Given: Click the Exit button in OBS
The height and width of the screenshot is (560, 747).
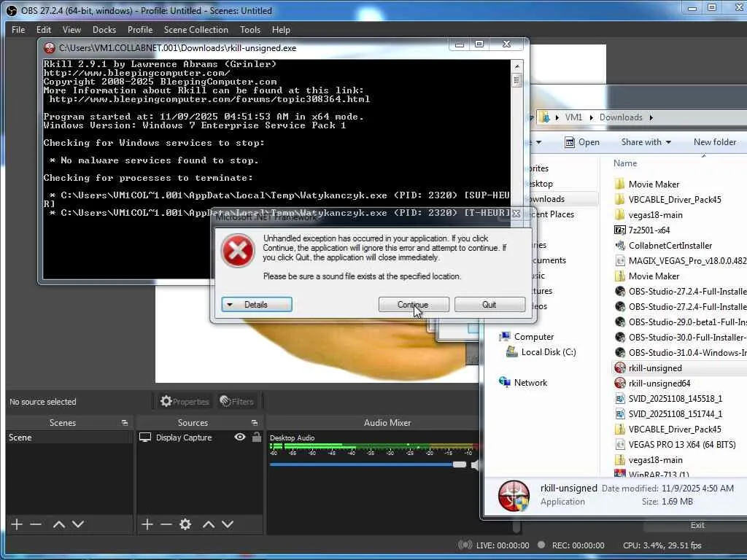Looking at the screenshot, I should click(x=697, y=525).
